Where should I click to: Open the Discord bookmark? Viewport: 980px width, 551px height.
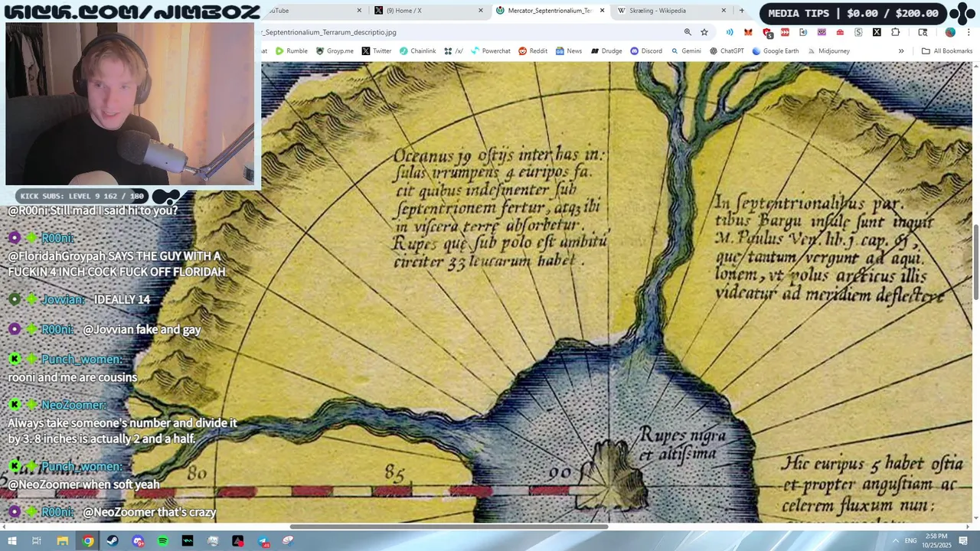point(646,51)
